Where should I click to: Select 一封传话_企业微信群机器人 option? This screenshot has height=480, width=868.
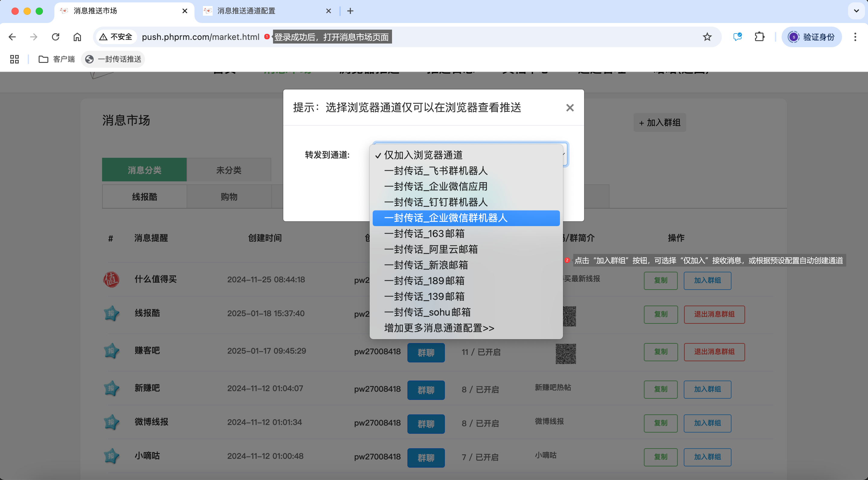[x=466, y=218]
